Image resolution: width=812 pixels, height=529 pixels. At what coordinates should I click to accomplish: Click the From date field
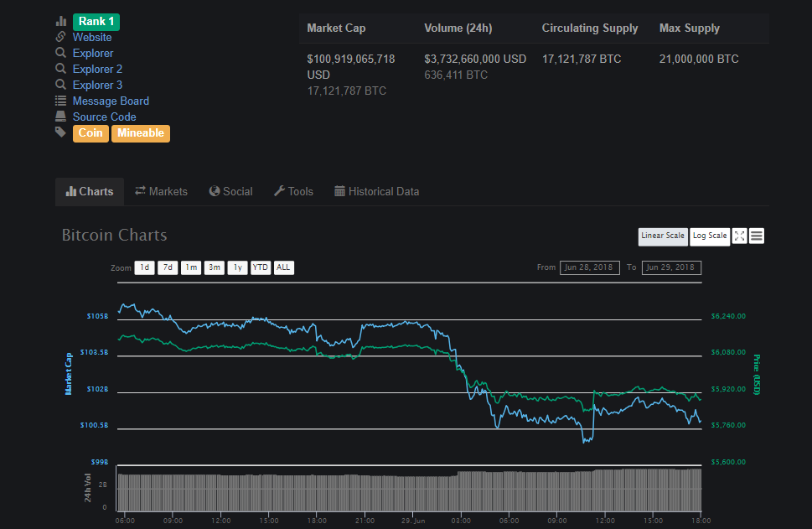[x=589, y=267]
